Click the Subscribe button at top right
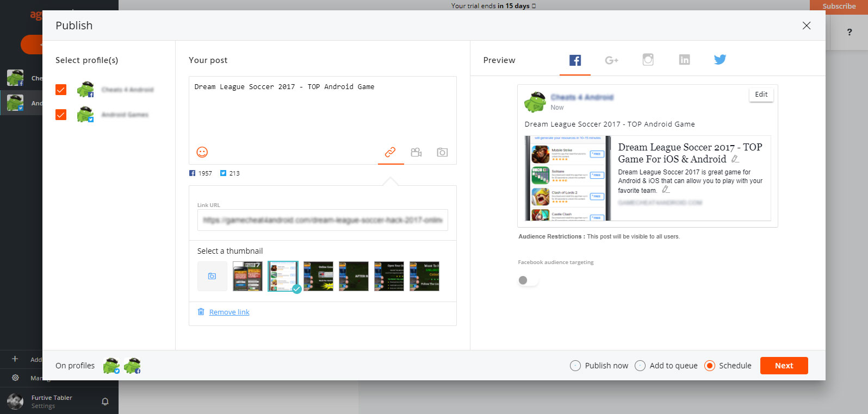The width and height of the screenshot is (868, 414). (x=839, y=6)
